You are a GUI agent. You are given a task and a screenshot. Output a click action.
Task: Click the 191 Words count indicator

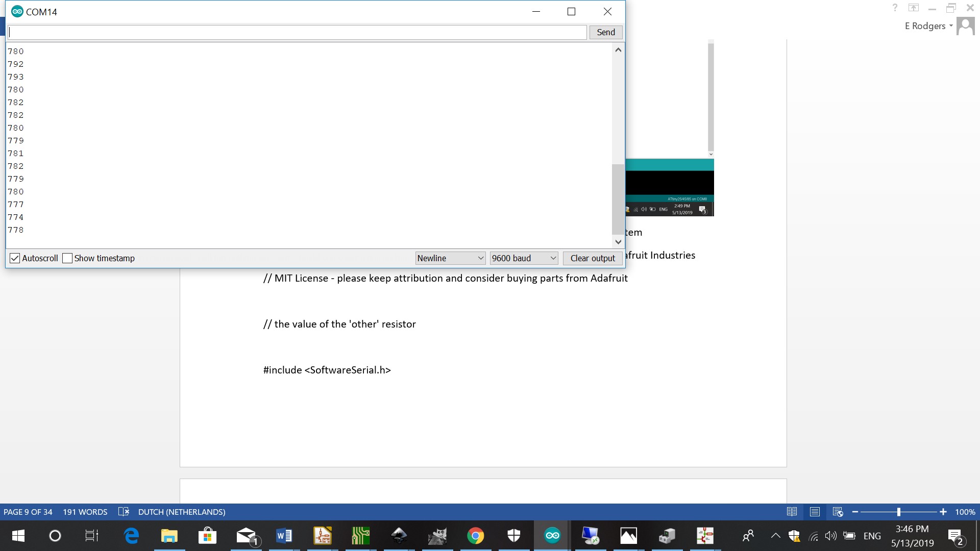[x=85, y=512]
